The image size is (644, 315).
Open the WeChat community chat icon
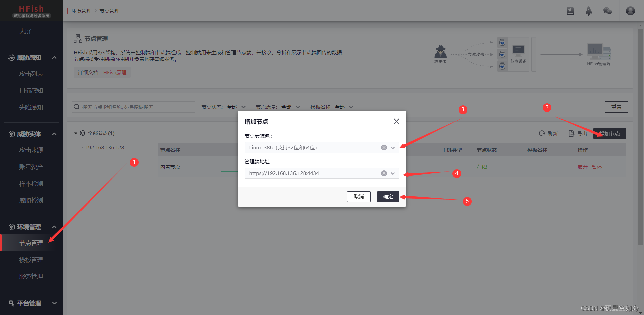pyautogui.click(x=607, y=11)
